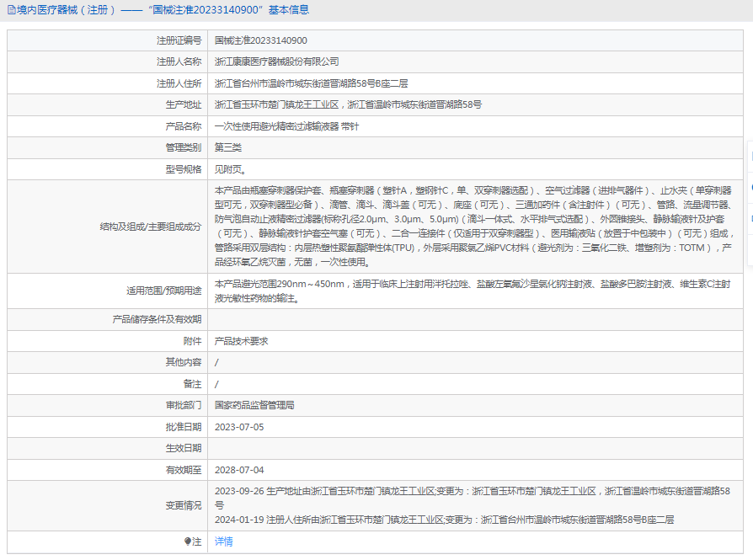753x560 pixels.
Task: Click the 结构及组成/主要组成成分 label
Action: pos(150,227)
